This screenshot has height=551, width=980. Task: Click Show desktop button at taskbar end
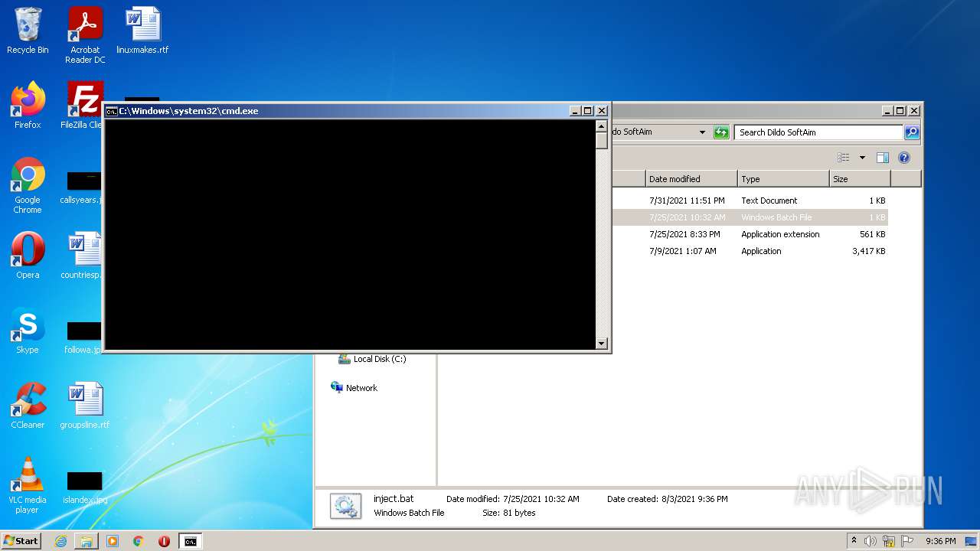tap(972, 541)
